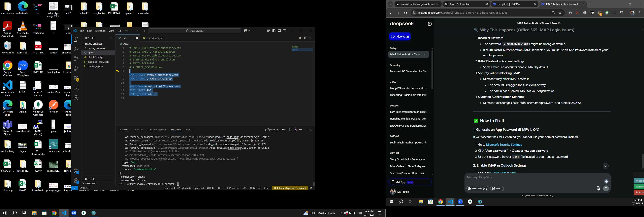Open VS Code File menu
Screen dimensions: 644x217
[x=82, y=31]
